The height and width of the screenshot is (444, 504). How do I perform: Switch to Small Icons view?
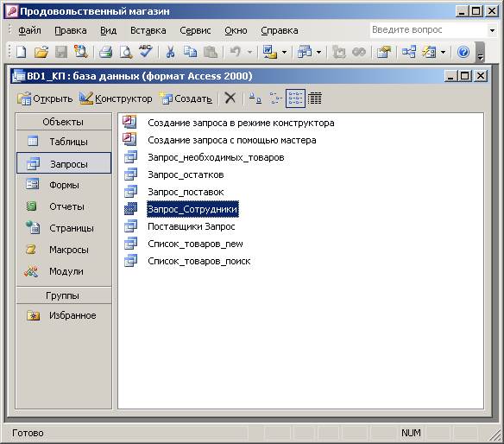(275, 98)
